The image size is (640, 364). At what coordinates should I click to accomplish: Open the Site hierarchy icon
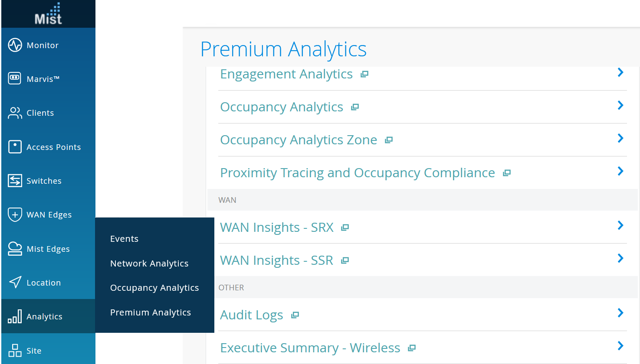click(15, 351)
